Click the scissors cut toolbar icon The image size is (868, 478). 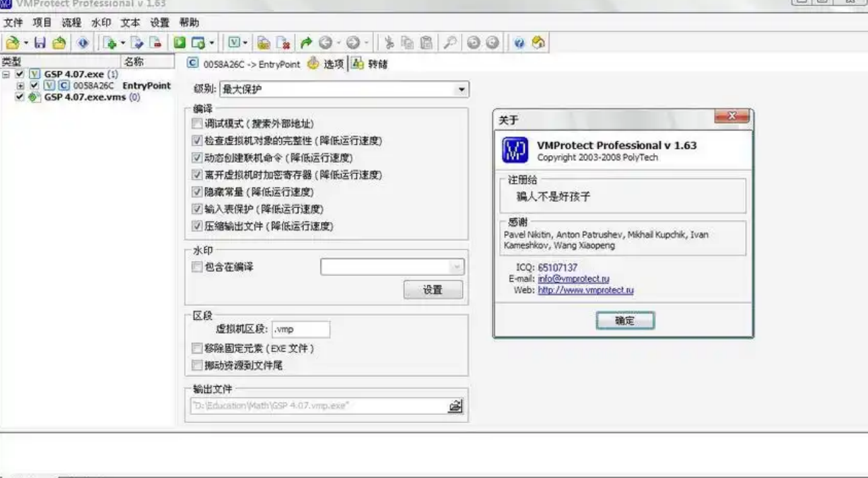[389, 43]
